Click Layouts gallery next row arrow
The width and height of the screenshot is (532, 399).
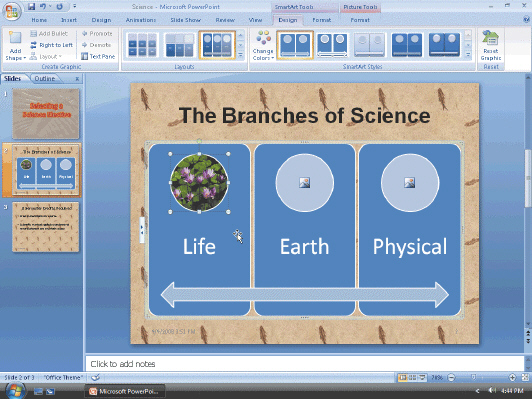pyautogui.click(x=241, y=45)
